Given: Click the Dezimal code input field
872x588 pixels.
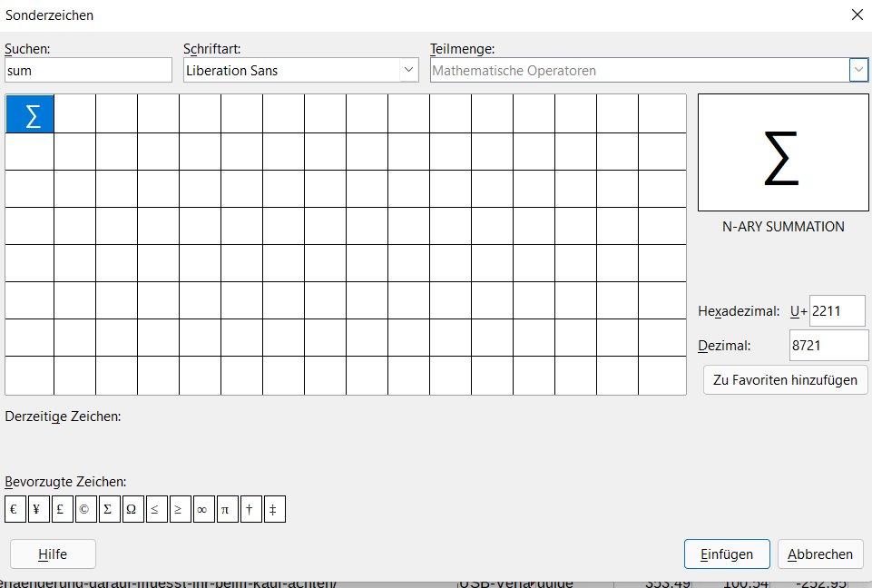Looking at the screenshot, I should [x=828, y=345].
